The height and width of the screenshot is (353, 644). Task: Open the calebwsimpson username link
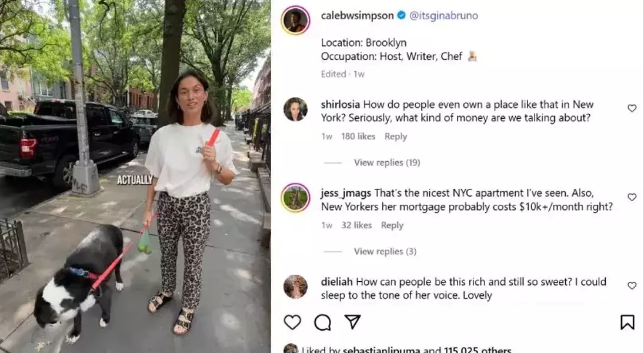click(358, 16)
